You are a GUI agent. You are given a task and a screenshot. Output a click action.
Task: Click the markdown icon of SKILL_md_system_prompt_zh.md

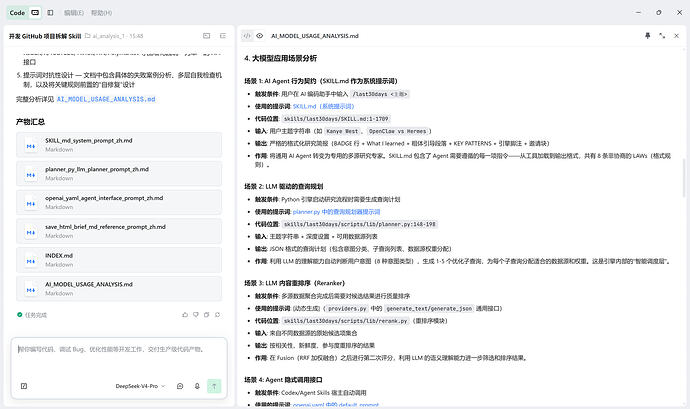pos(31,146)
